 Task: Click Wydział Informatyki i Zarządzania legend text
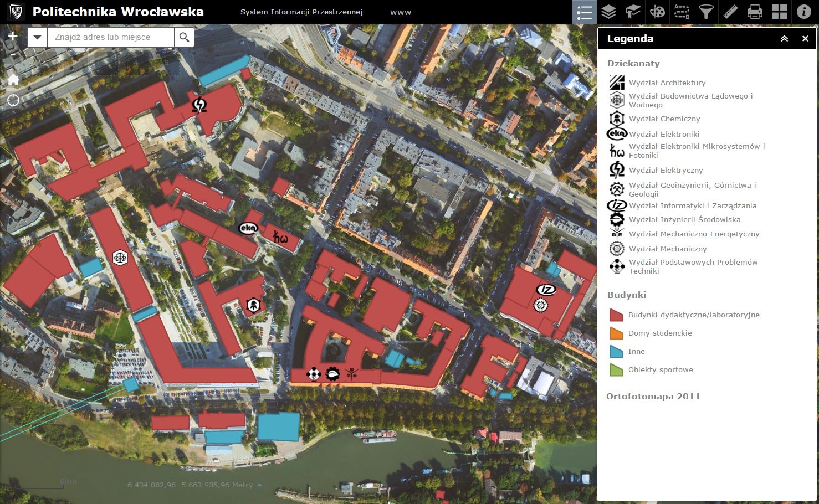693,205
